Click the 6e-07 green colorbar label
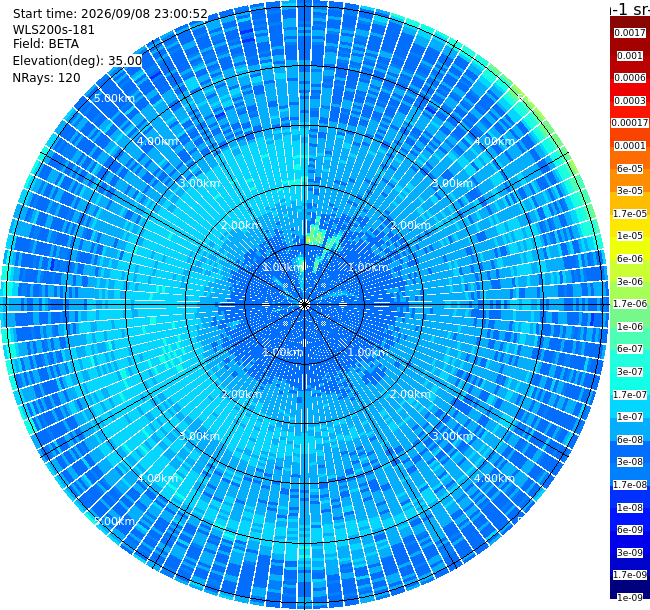This screenshot has width=650, height=610. click(630, 349)
